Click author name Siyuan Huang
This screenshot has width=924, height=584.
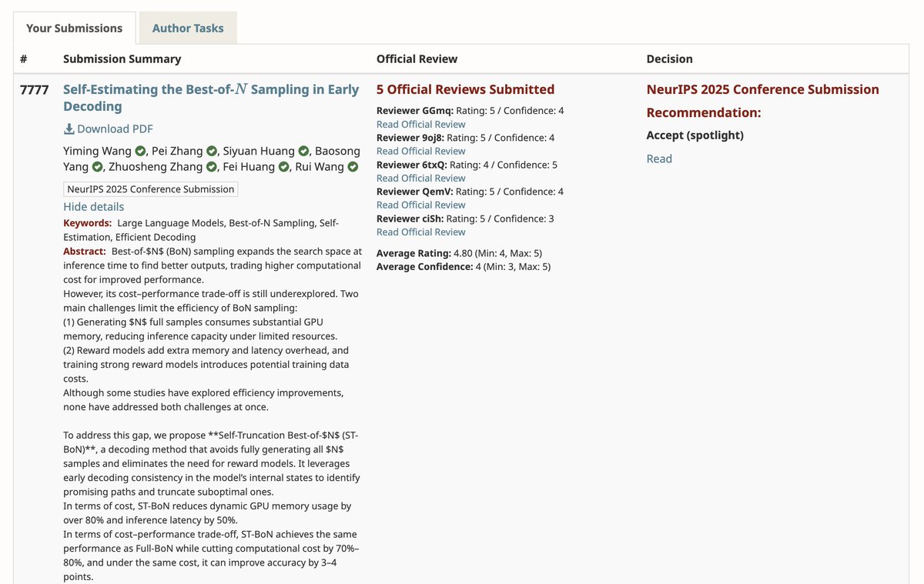(x=259, y=151)
